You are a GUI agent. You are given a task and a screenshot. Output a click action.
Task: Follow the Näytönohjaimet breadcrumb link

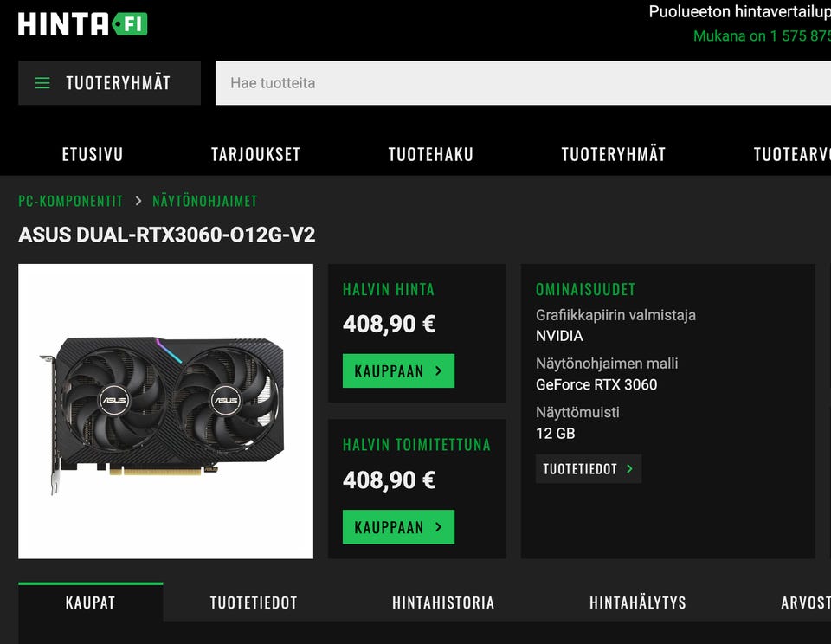tap(205, 201)
